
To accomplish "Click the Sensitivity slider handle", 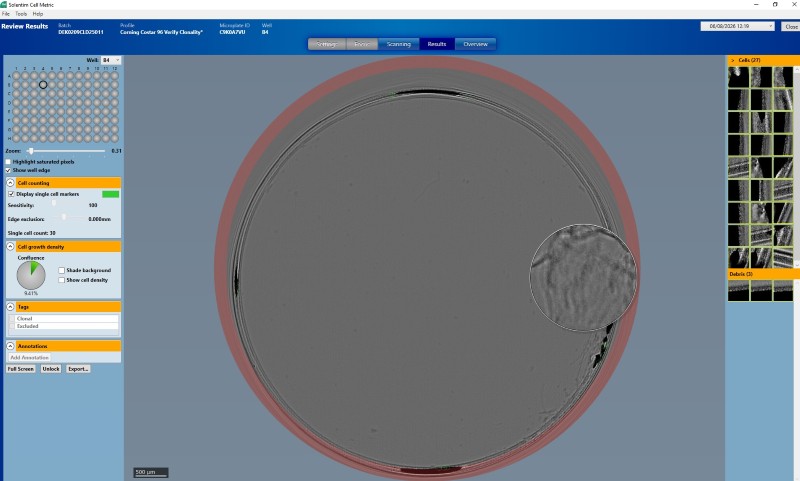I will (x=54, y=203).
